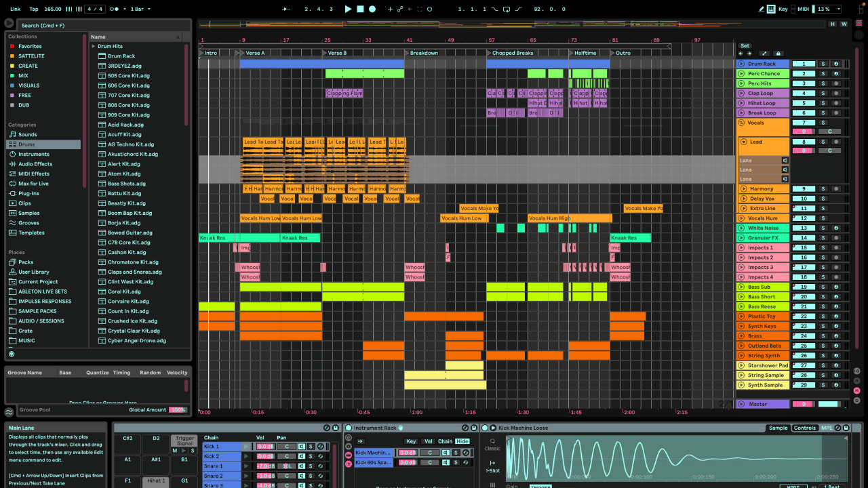
Task: Click the Arrangement Record button
Action: tap(372, 9)
